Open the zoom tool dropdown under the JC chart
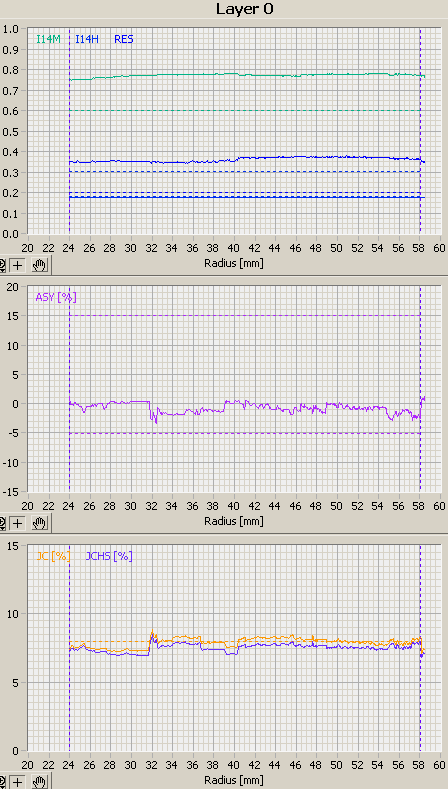Screen dimensions: 448x789 (3, 782)
